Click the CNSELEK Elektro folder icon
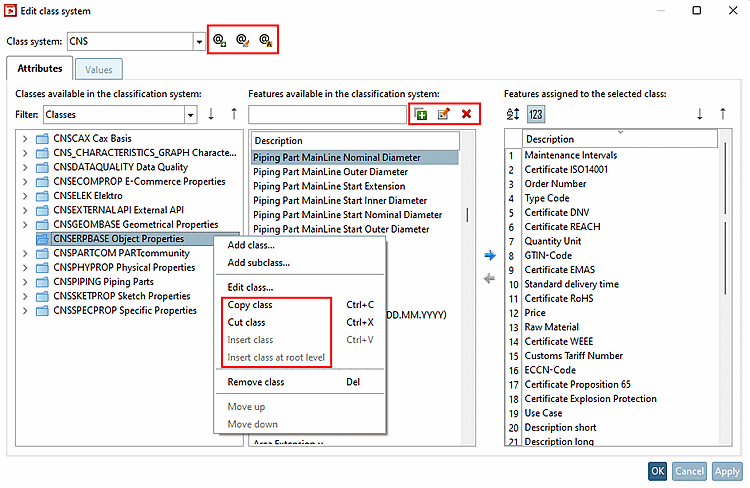The width and height of the screenshot is (750, 488). [43, 196]
